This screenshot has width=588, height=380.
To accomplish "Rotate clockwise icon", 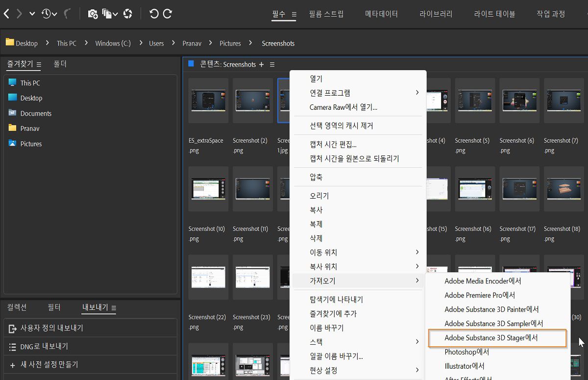I will tap(167, 14).
